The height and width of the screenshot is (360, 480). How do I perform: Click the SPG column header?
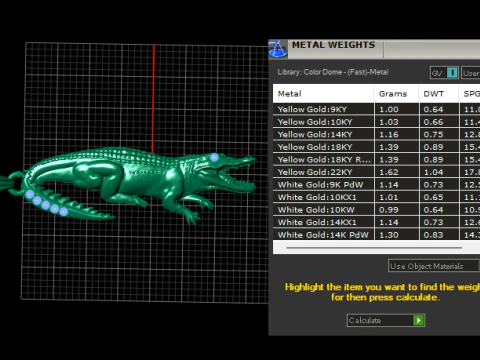pos(470,94)
